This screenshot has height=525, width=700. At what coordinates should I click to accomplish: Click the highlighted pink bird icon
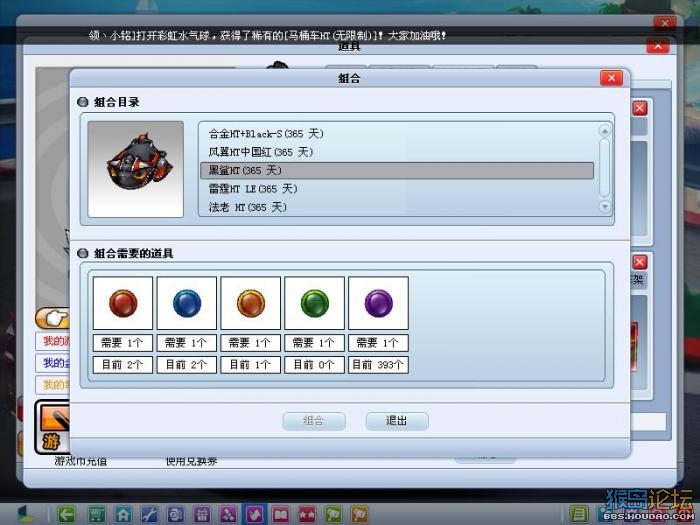point(254,514)
